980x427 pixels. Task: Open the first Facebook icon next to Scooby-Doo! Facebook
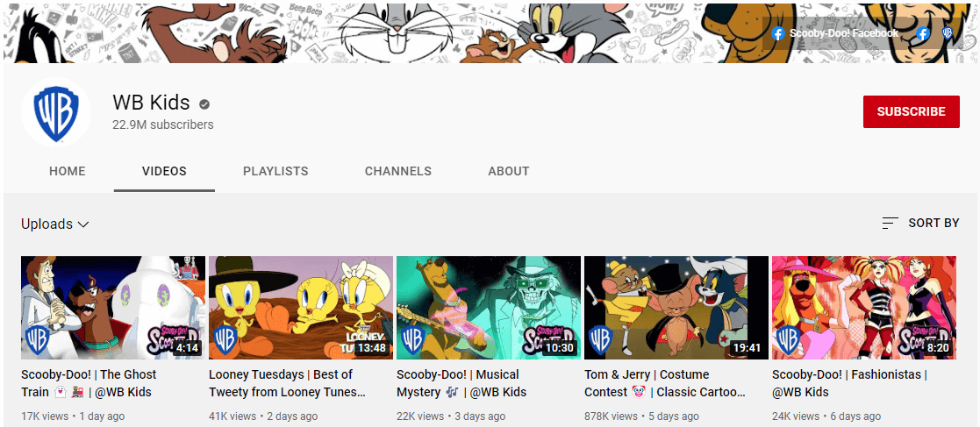tap(778, 33)
